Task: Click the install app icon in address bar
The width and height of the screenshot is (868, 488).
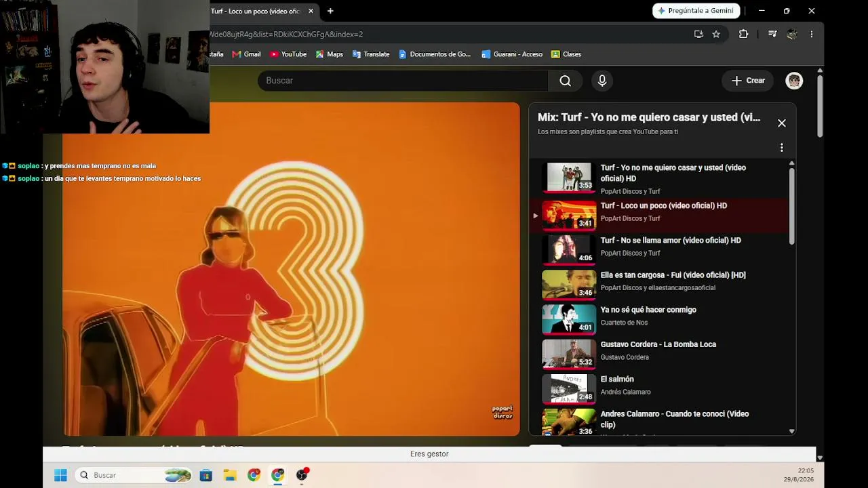Action: coord(698,34)
